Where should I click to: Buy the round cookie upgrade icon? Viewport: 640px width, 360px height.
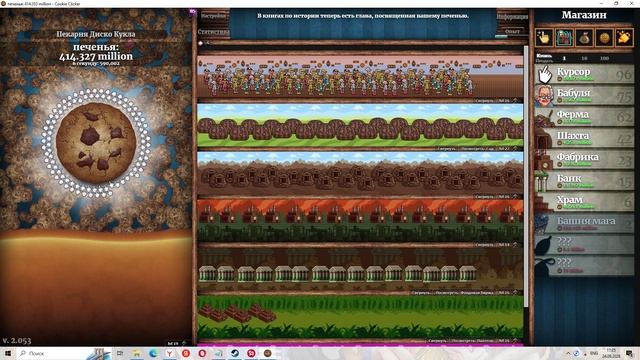point(604,38)
